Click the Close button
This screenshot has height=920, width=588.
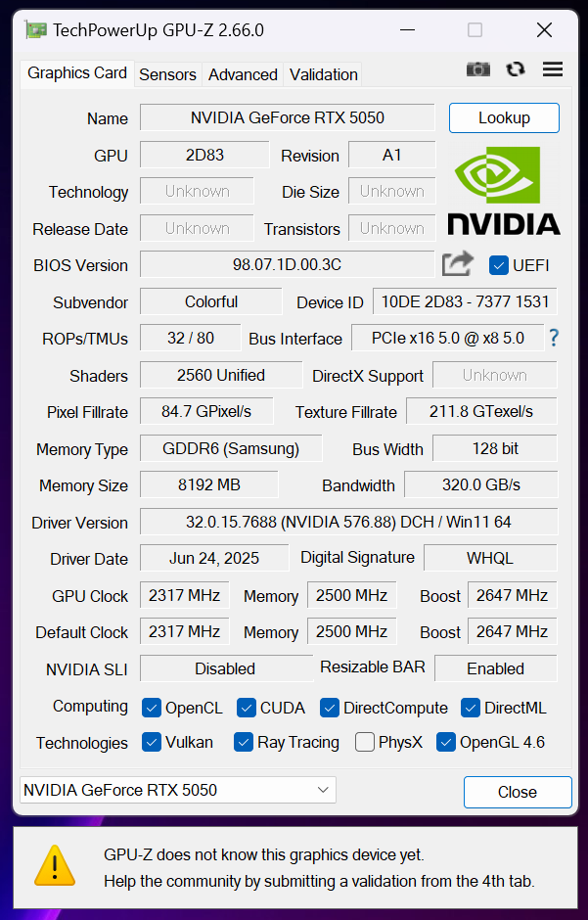[518, 792]
